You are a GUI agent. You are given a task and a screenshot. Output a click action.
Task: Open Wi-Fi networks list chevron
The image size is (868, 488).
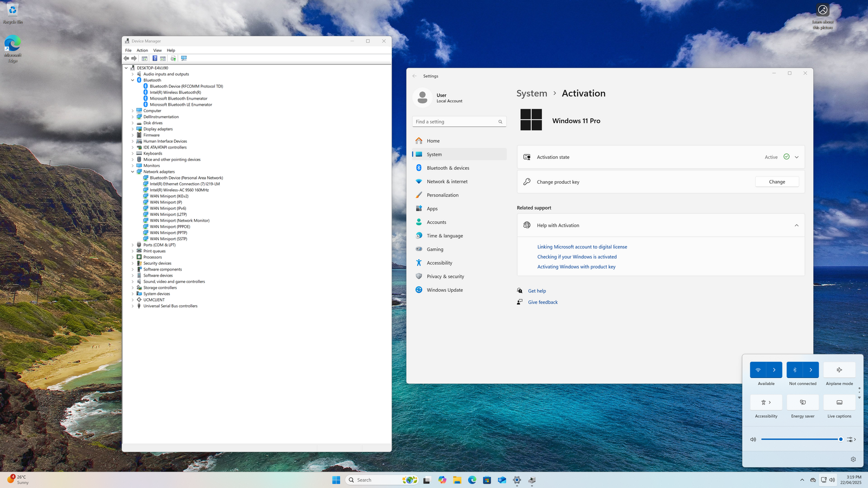(x=774, y=370)
